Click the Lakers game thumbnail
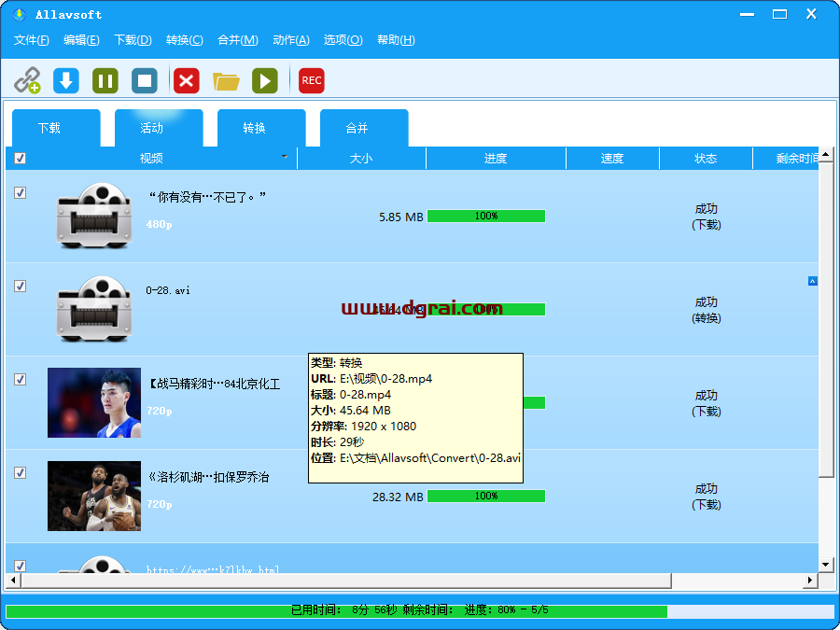840x630 pixels. 94,496
